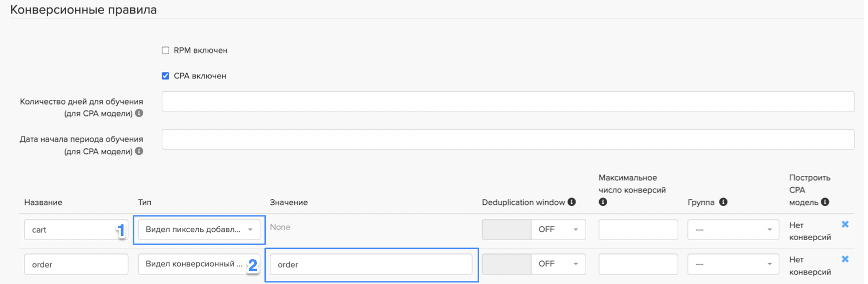Viewport: 868px width, 284px height.
Task: Click info icon next to Построить CPA модель
Action: [825, 202]
